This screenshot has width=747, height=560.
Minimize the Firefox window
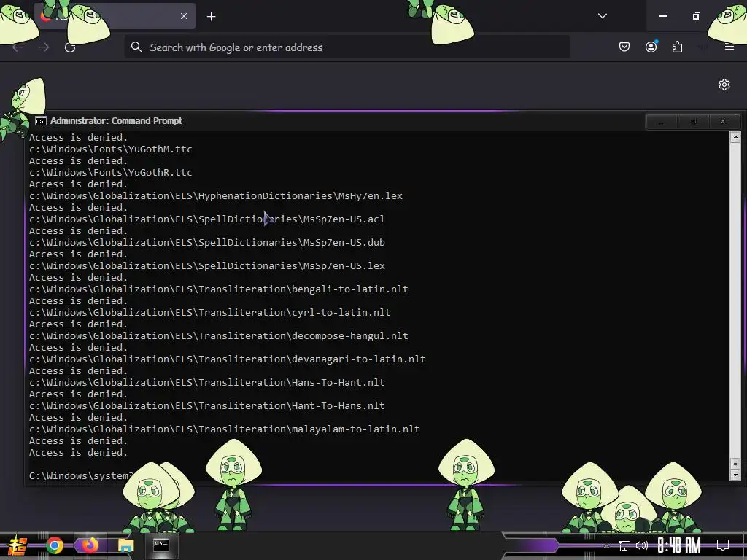662,16
